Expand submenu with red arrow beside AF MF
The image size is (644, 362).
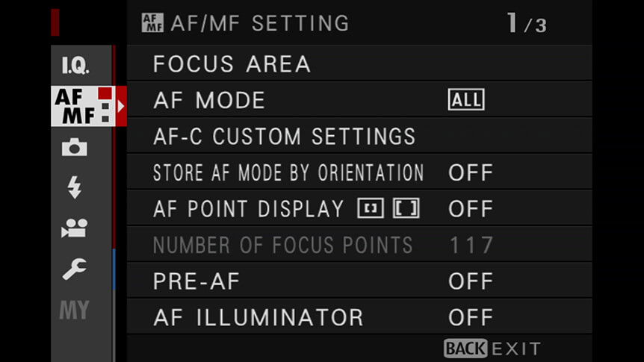(x=121, y=106)
